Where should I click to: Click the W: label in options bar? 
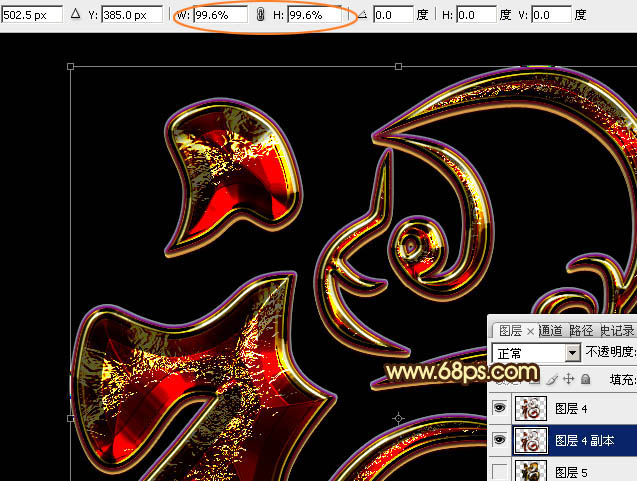click(x=184, y=15)
